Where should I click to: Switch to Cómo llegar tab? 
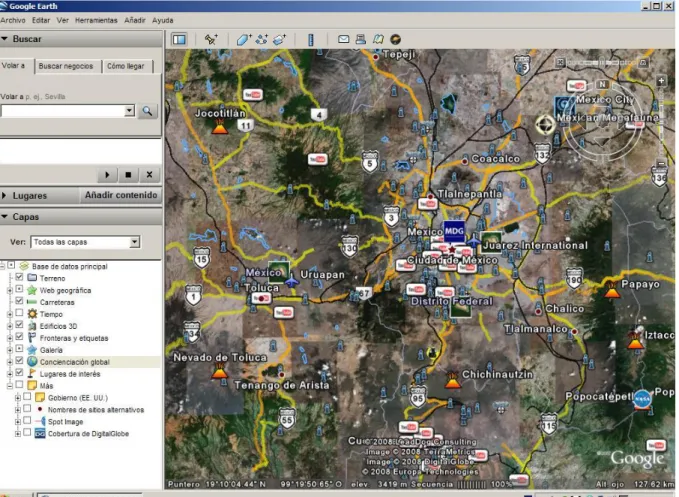[126, 66]
